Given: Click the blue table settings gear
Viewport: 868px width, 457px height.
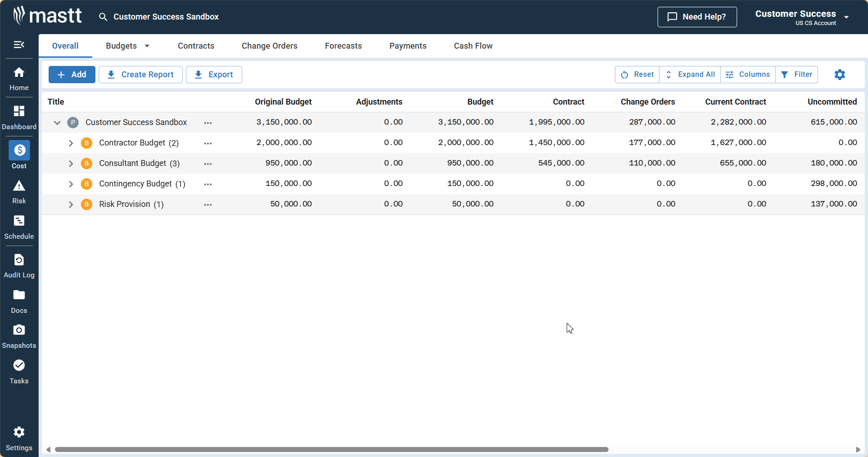Looking at the screenshot, I should pos(840,75).
